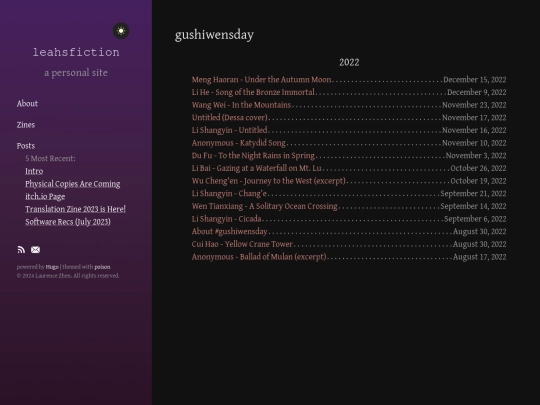Visit the itch.io Page post link
This screenshot has height=405, width=540.
45,196
